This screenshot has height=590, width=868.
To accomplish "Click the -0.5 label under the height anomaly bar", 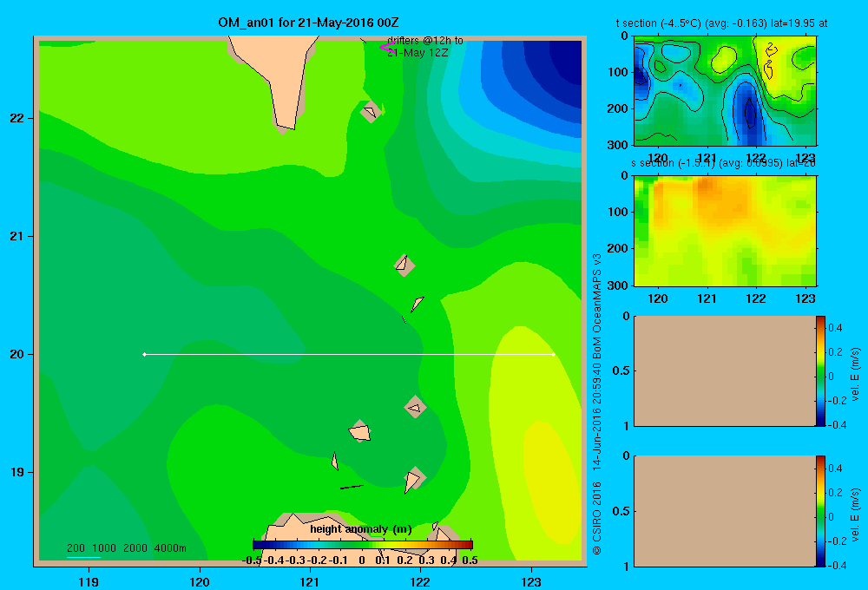I will [252, 560].
